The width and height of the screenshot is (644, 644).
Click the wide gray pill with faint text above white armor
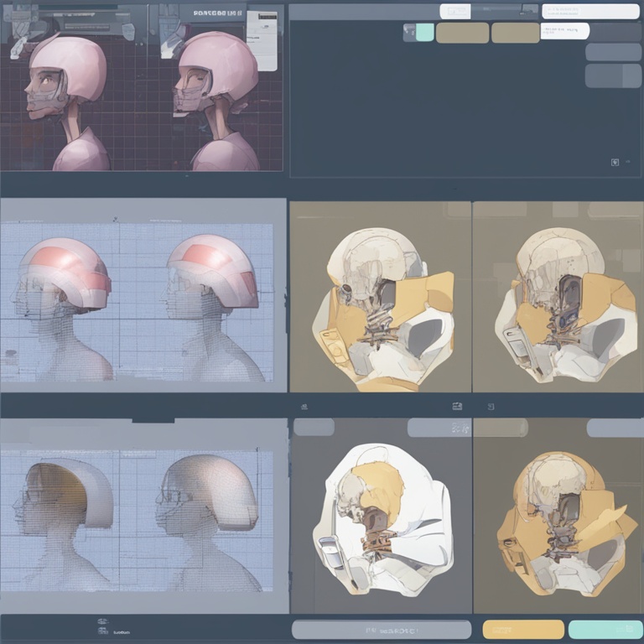(x=439, y=428)
